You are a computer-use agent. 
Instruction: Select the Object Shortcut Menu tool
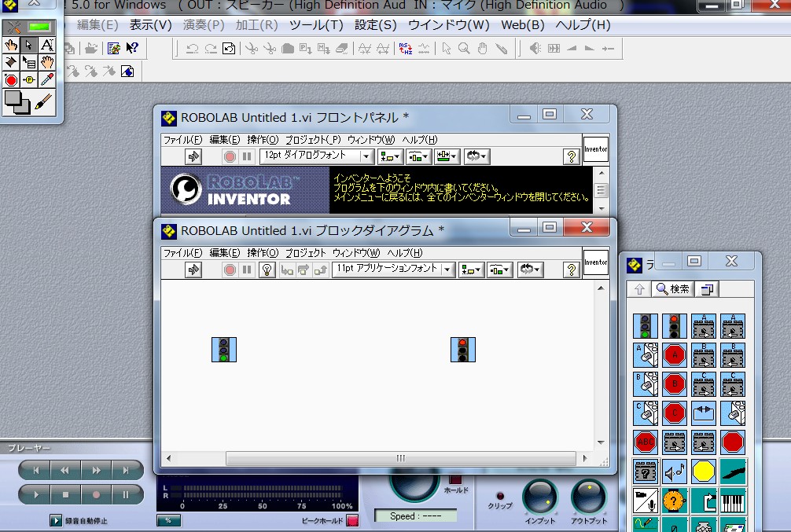pos(29,63)
